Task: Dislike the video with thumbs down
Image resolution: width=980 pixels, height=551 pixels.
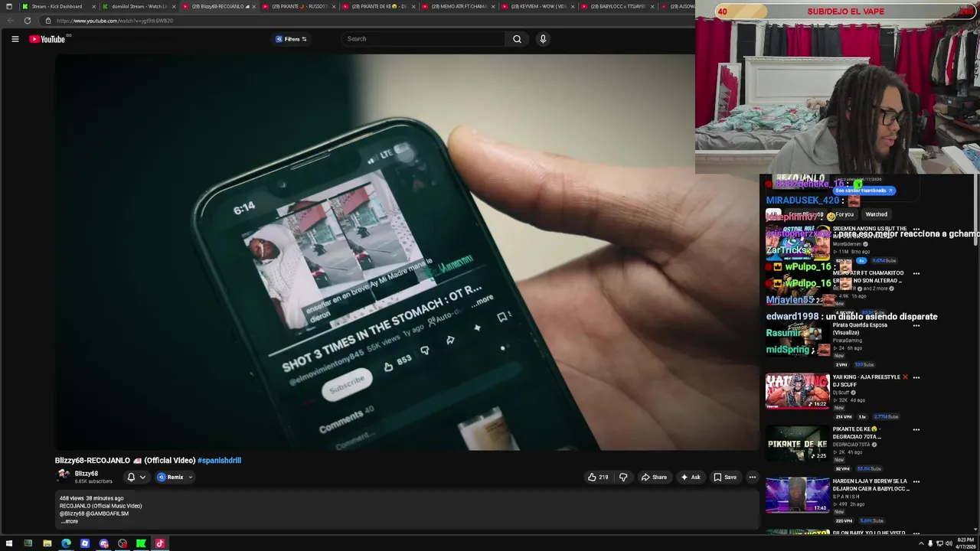Action: point(623,477)
